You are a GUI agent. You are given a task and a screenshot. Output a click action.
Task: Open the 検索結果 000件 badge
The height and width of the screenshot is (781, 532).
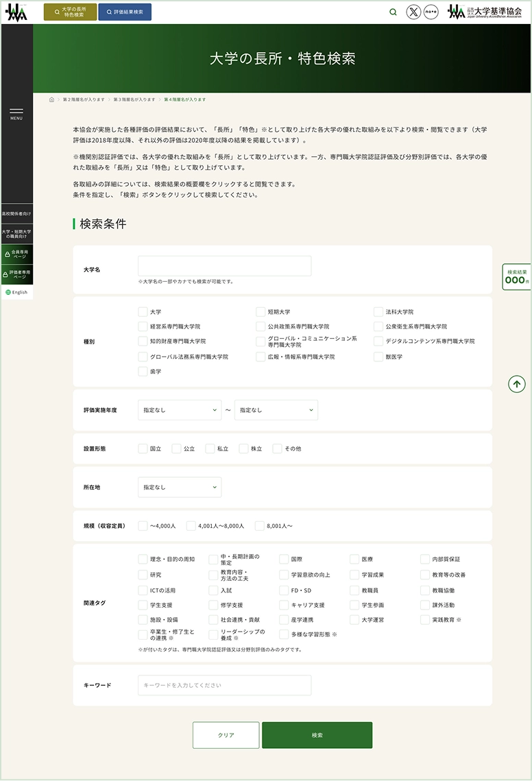pyautogui.click(x=516, y=277)
